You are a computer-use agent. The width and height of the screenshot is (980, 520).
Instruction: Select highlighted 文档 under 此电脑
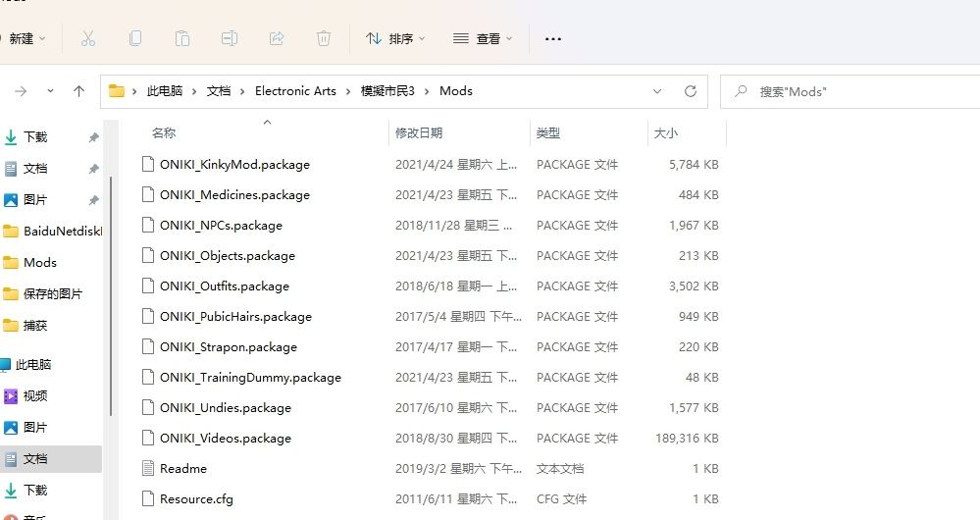tap(50, 459)
